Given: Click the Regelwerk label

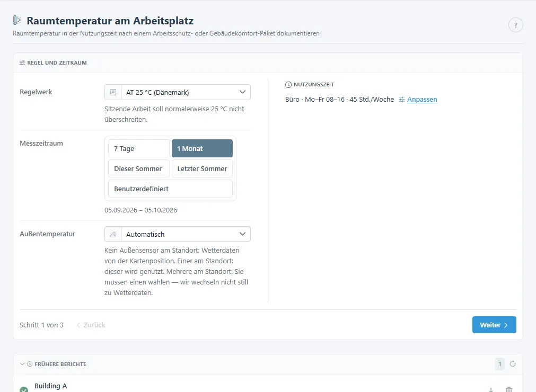Looking at the screenshot, I should click(36, 92).
